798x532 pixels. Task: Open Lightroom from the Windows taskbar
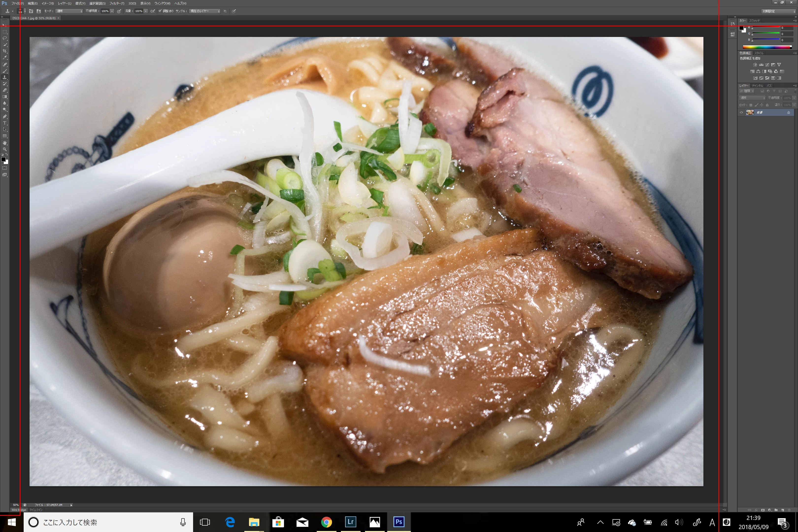tap(350, 522)
